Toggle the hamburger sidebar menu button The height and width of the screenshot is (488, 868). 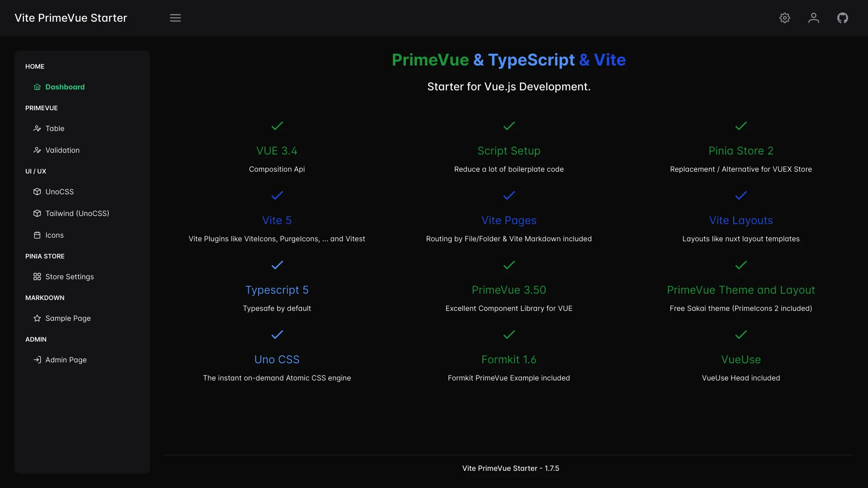click(175, 18)
